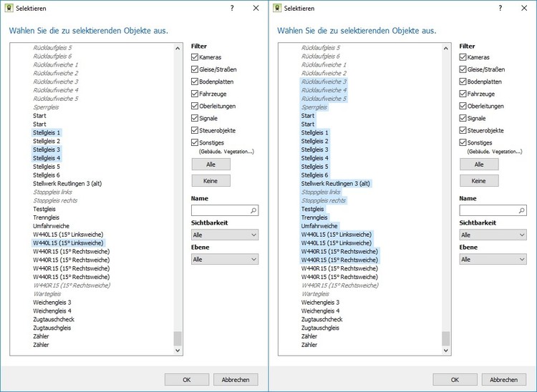537x392 pixels.
Task: Click Keine button in right dialog
Action: [479, 180]
